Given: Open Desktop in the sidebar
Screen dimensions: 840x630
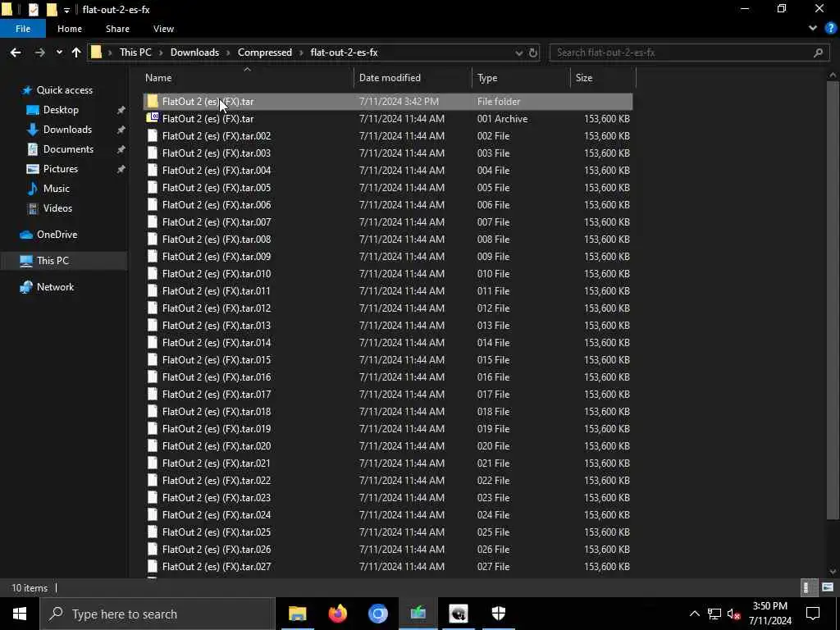Looking at the screenshot, I should 61,110.
